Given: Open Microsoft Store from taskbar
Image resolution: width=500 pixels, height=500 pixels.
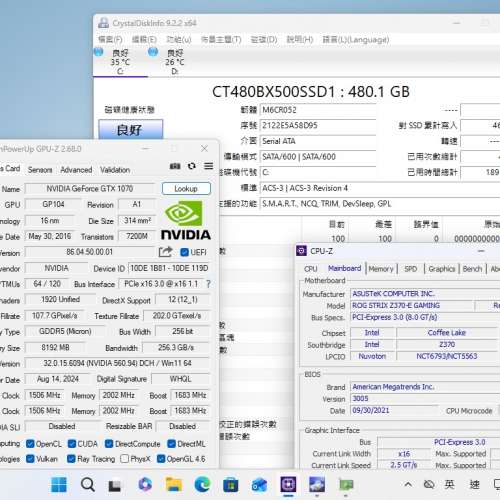Looking at the screenshot, I should click(231, 485).
